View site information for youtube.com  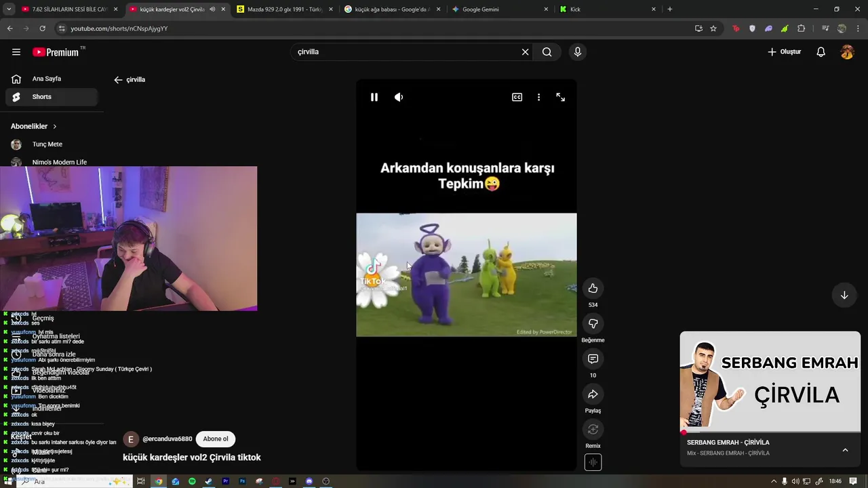click(62, 28)
